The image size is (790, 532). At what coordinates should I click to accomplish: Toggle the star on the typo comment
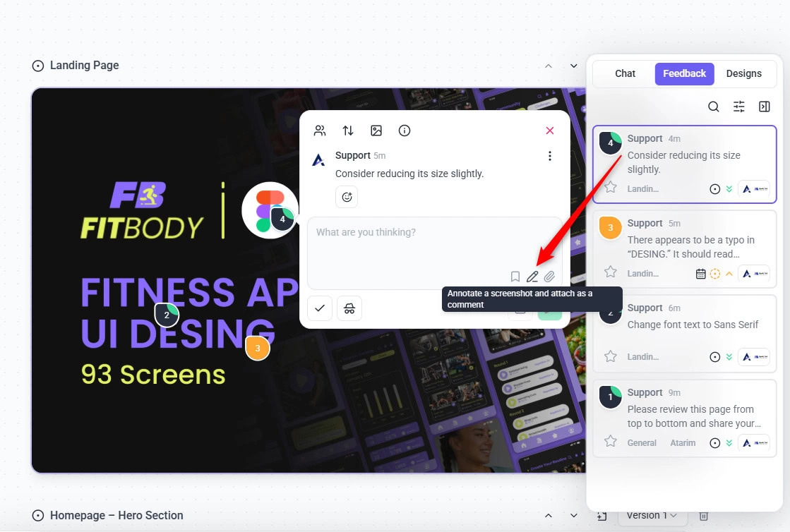[x=611, y=272]
